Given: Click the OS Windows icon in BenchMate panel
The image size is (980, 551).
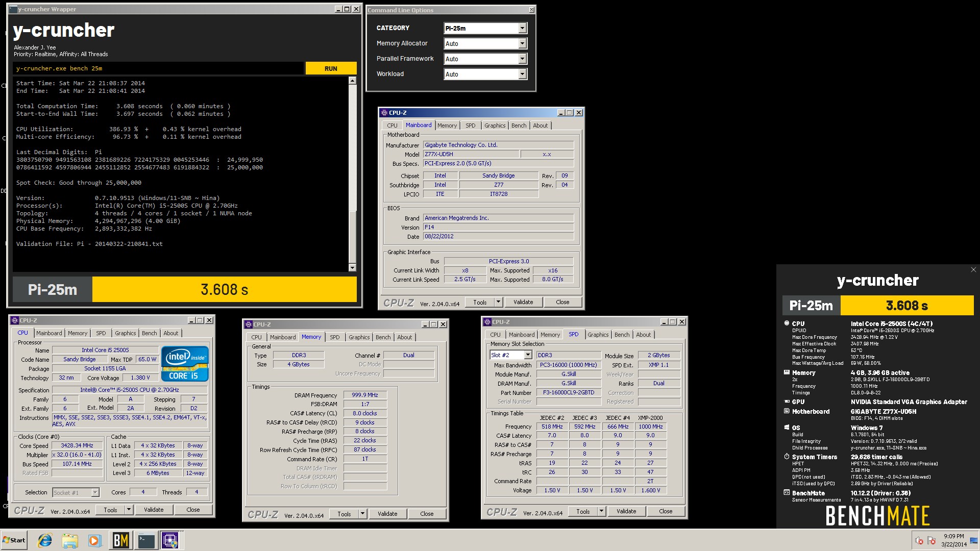Looking at the screenshot, I should 787,428.
